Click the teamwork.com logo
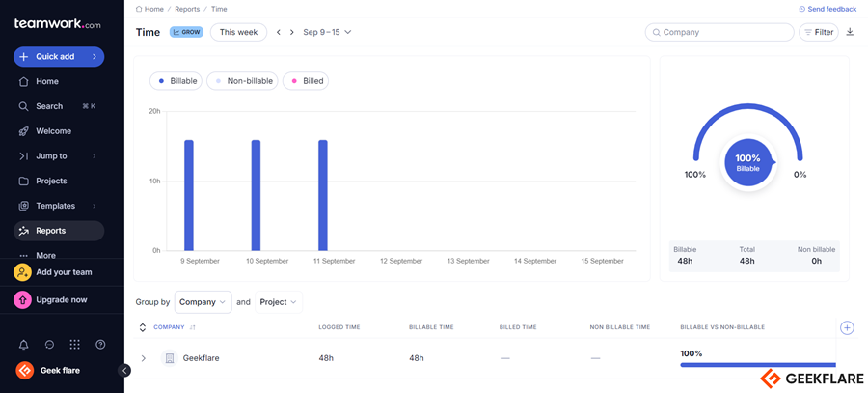The width and height of the screenshot is (868, 393). [58, 24]
